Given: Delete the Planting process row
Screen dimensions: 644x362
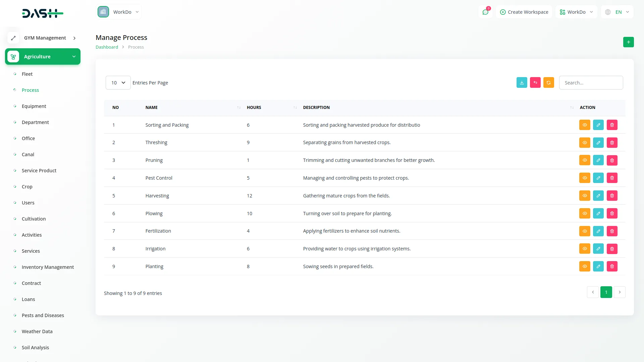Looking at the screenshot, I should coord(612,266).
